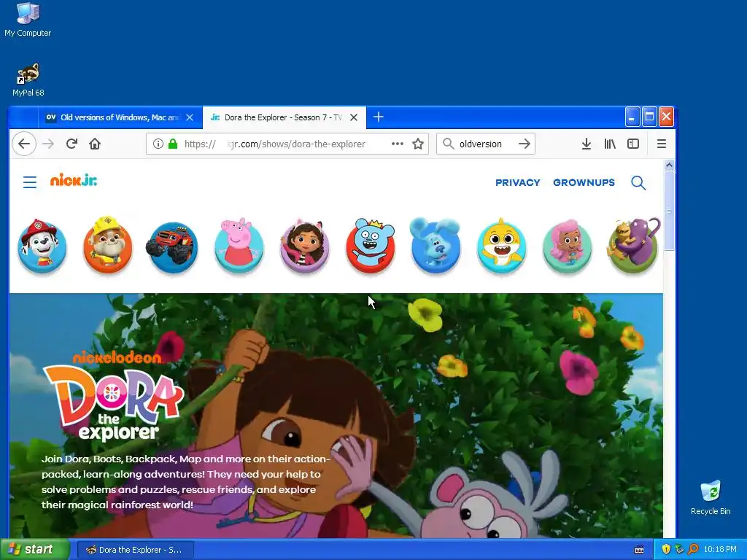This screenshot has height=560, width=747.
Task: Select the Bubble Guppies show icon
Action: [x=567, y=246]
